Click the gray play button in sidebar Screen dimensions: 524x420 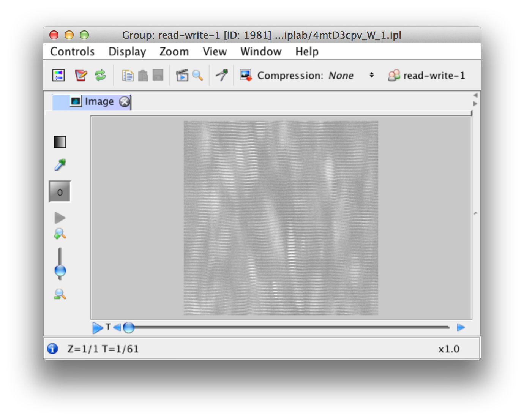(x=60, y=218)
